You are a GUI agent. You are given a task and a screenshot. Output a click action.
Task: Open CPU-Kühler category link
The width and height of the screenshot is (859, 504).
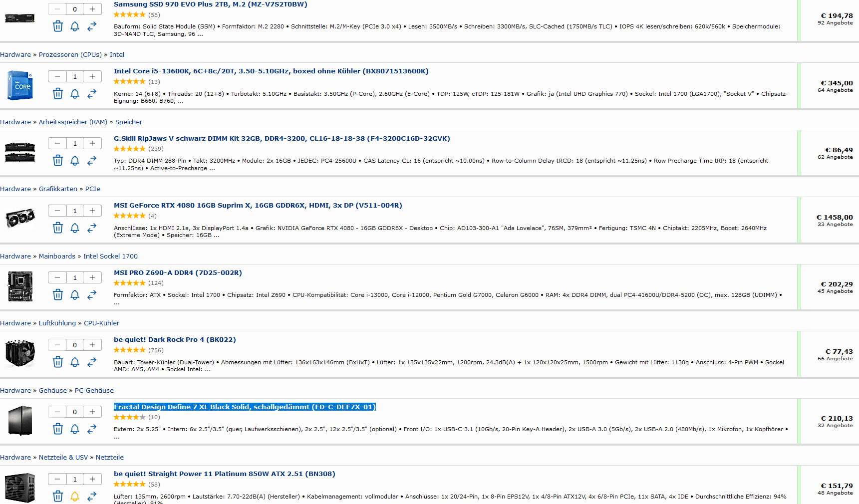102,323
